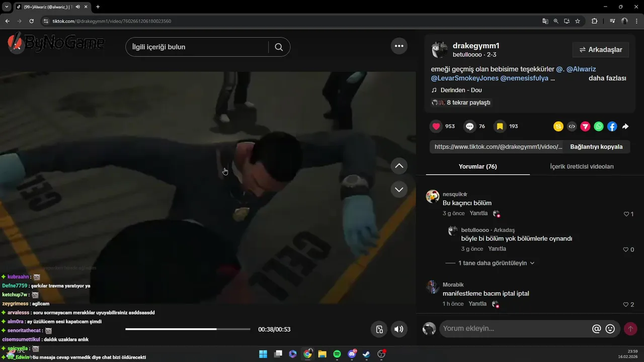Viewport: 644px width, 362px height.
Task: Mute the tab audio speaker icon
Action: click(77, 7)
